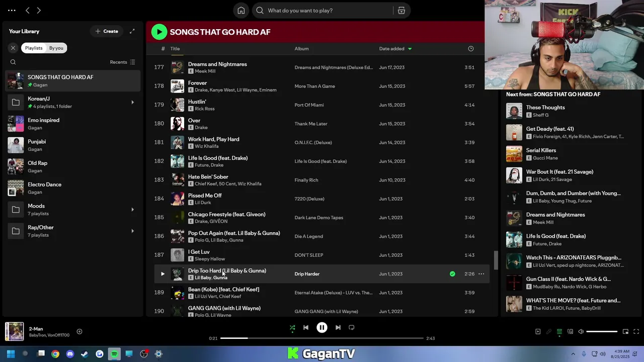Open Connect to a device
644x362 pixels.
click(570, 331)
